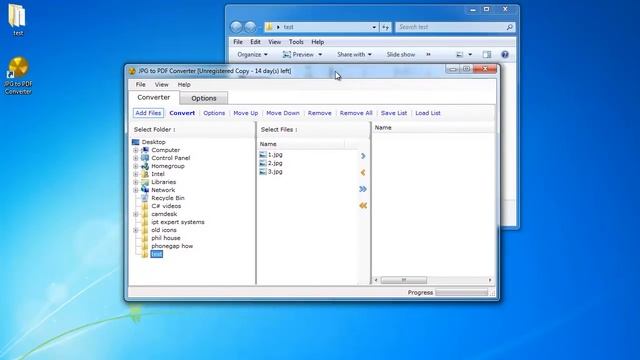Click Slide show in Explorer toolbar
The image size is (640, 360).
[401, 54]
